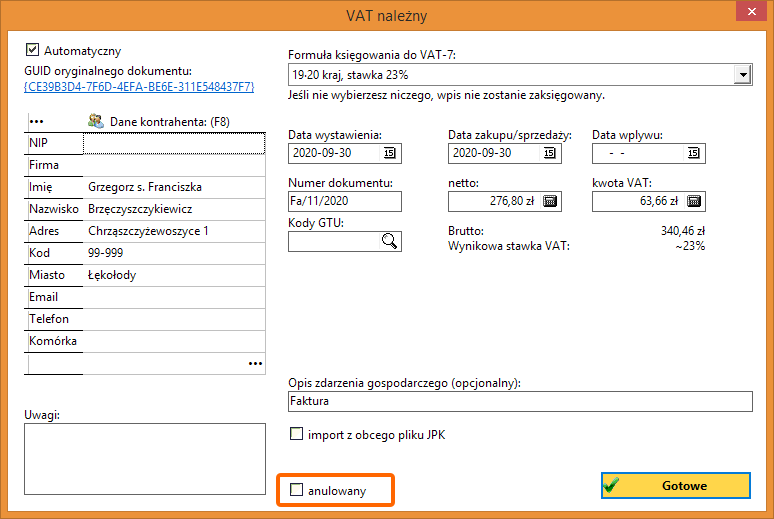Select the Email row in contractor data
This screenshot has width=774, height=519.
point(145,297)
